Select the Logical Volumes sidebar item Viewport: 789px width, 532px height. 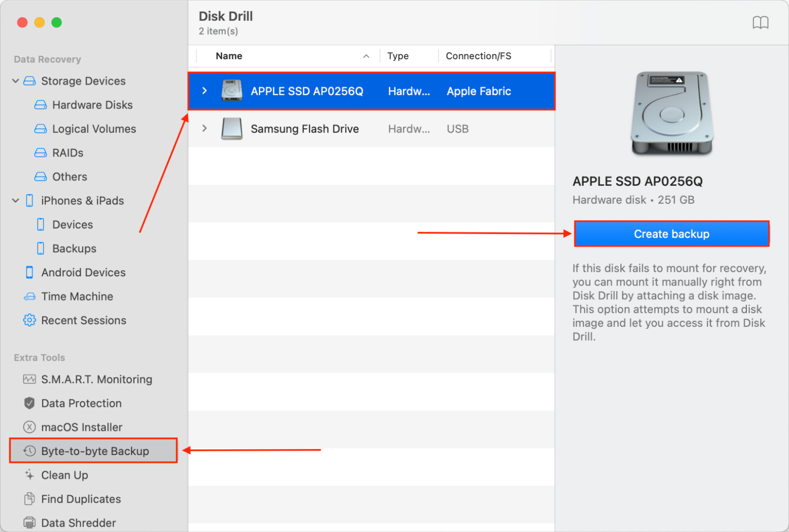tap(94, 129)
